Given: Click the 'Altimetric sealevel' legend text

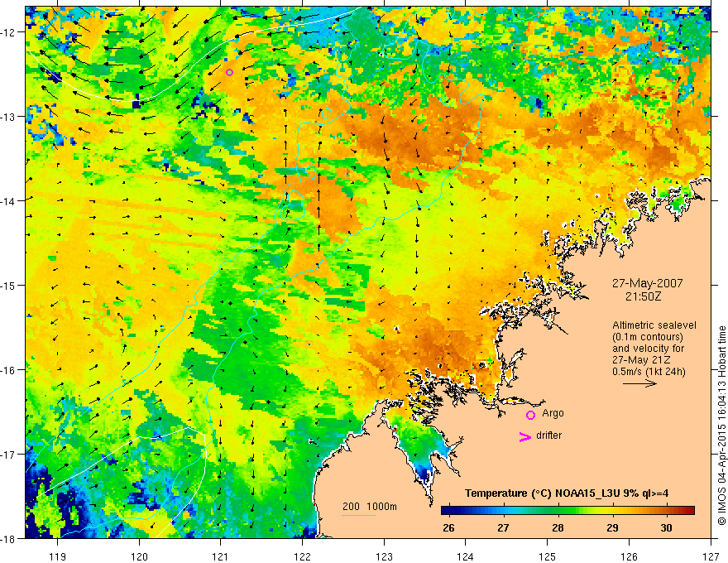Looking at the screenshot, I should click(654, 325).
